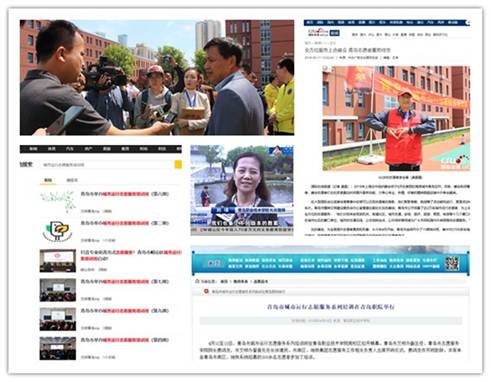This screenshot has height=382, width=491.
Task: Click the home icon in breadcrumb bar
Action: (x=197, y=281)
